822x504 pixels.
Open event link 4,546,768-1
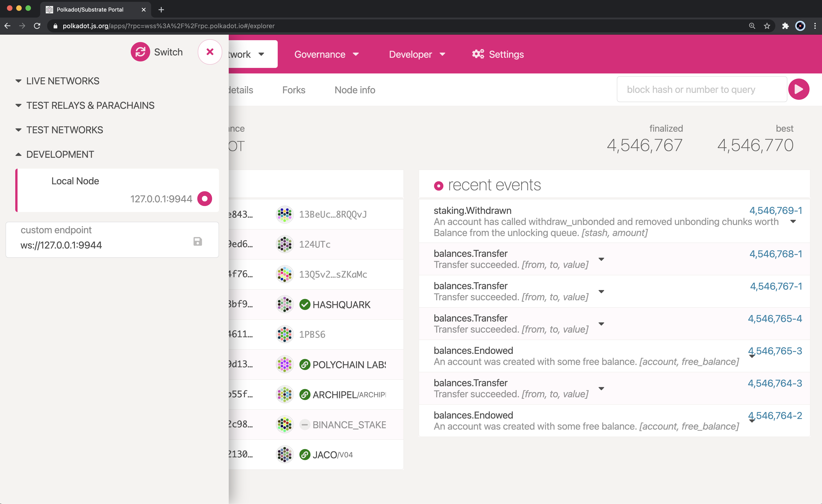pos(776,254)
